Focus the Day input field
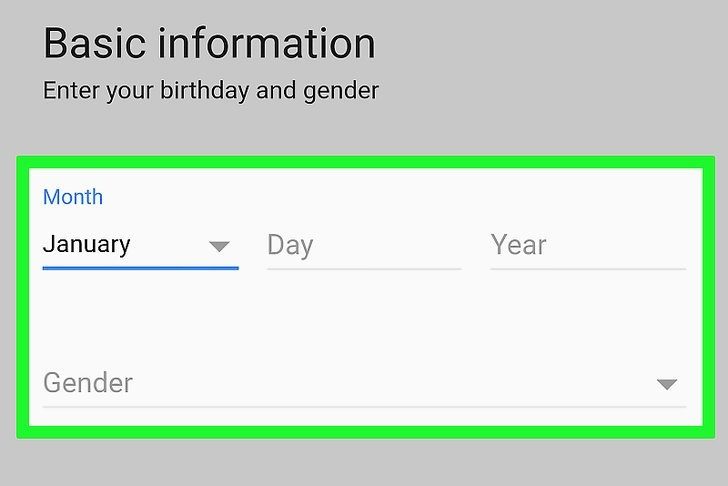This screenshot has height=486, width=728. click(363, 245)
